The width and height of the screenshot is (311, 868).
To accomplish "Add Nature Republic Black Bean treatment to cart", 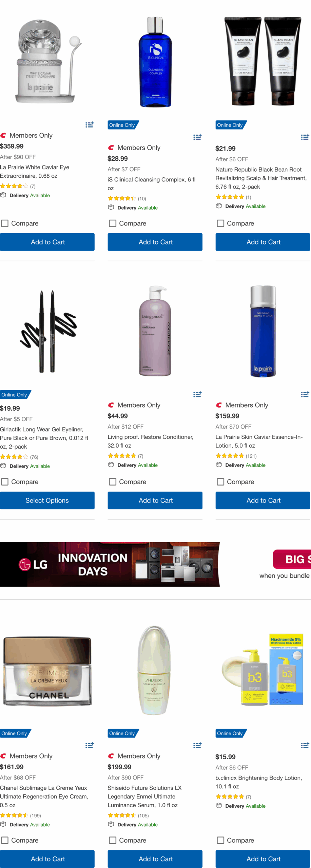I will click(x=263, y=242).
